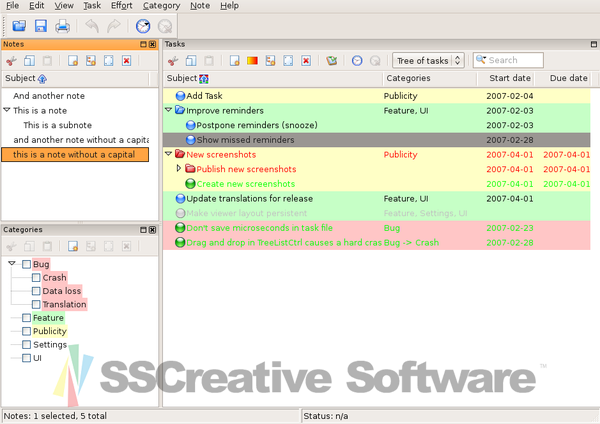Click red Delete note icon in Notes toolbar
The width and height of the screenshot is (600, 424).
[x=127, y=60]
